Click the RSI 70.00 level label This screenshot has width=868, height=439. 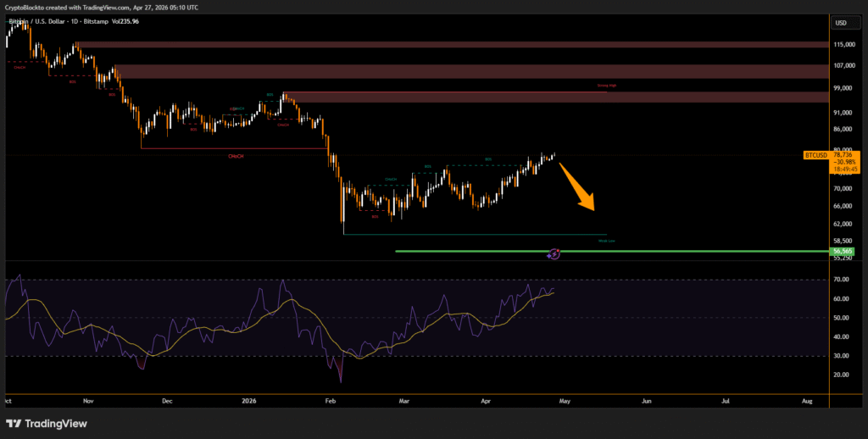click(x=842, y=280)
